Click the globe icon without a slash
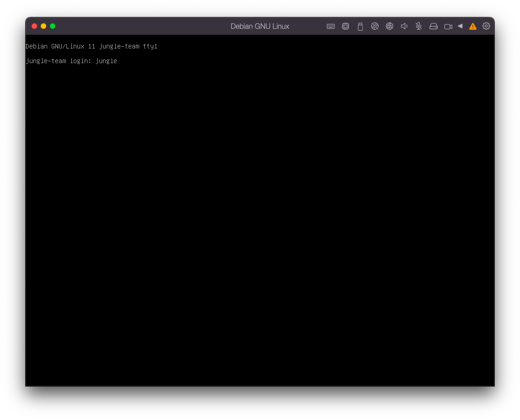This screenshot has width=520, height=420. [390, 27]
